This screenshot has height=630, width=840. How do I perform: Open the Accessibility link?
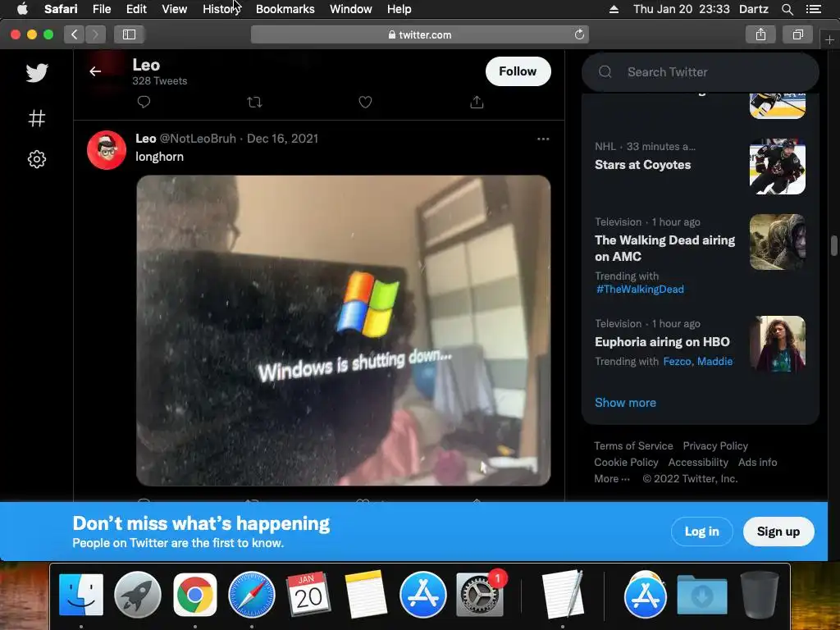click(x=698, y=463)
